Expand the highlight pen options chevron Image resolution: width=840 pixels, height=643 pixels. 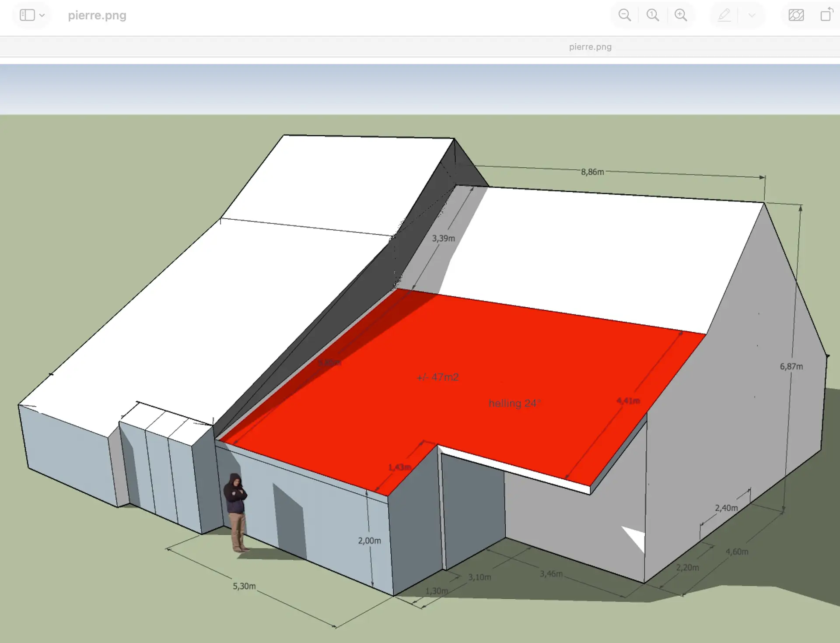[x=752, y=15]
